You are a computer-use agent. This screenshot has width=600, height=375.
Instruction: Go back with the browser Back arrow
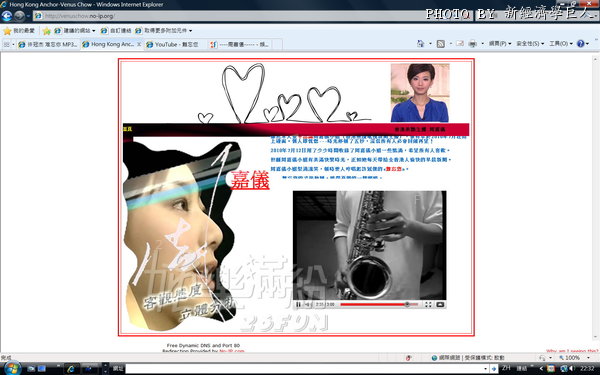pyautogui.click(x=7, y=16)
